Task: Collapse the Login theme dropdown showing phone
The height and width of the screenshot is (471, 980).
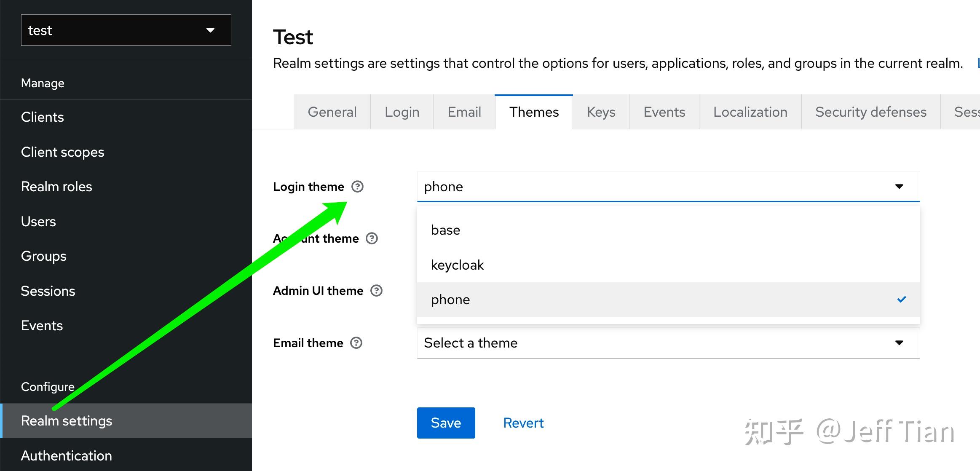Action: (668, 187)
